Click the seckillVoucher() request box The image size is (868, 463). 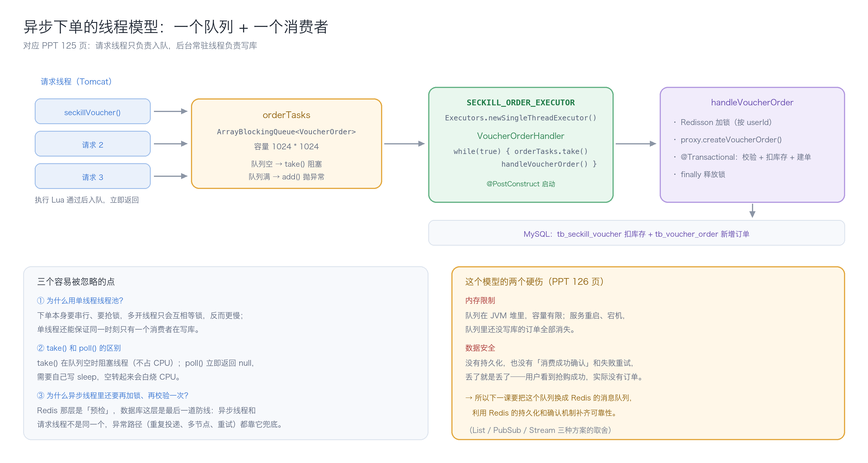93,111
